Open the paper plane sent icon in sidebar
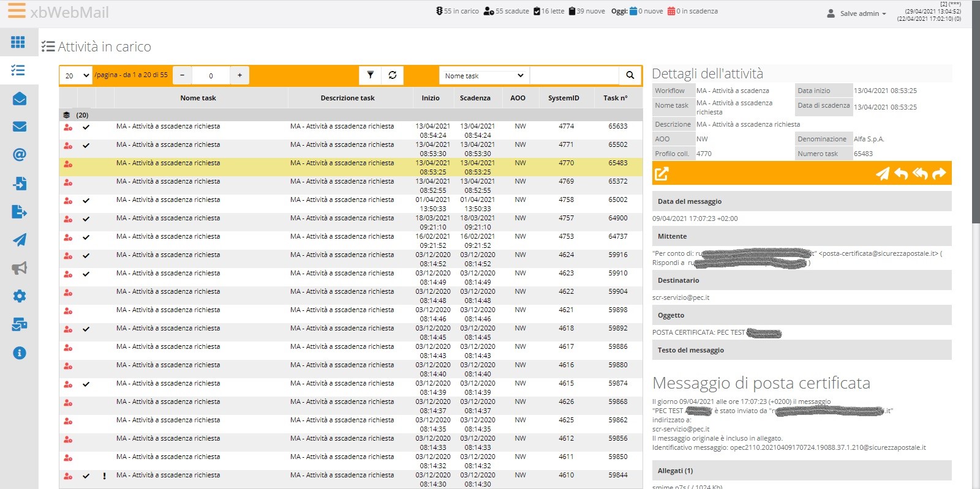The height and width of the screenshot is (489, 980). coord(19,240)
